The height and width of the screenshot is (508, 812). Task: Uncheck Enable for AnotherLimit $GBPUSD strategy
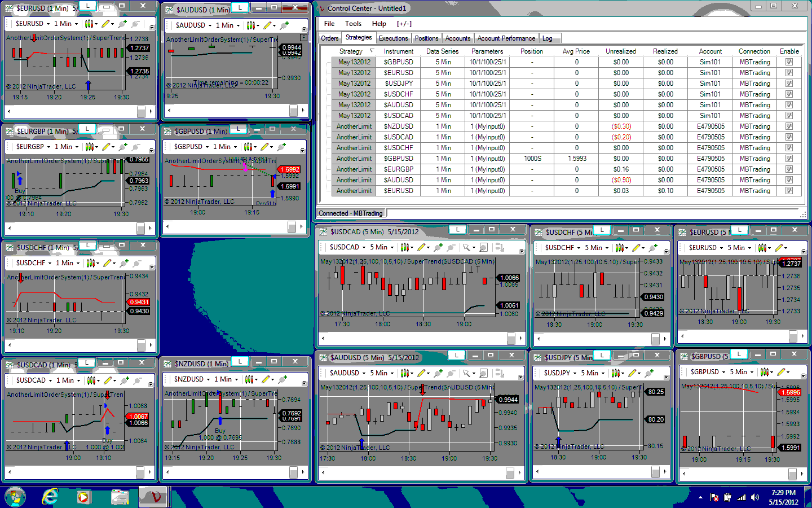point(789,159)
